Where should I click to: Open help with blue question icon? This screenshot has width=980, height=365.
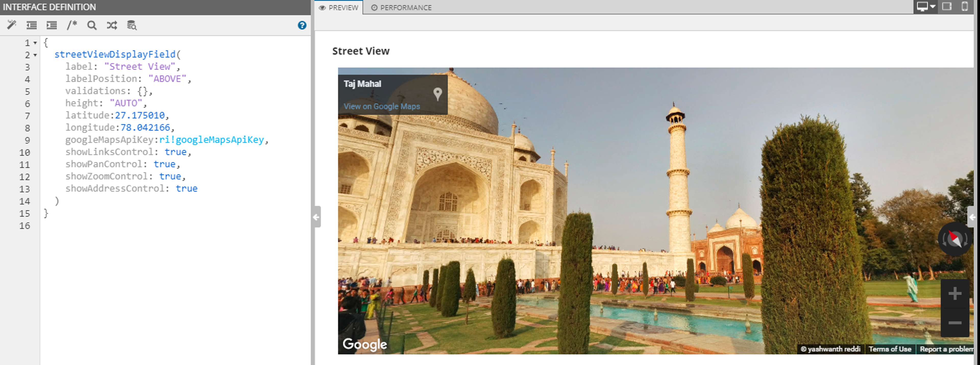click(302, 25)
